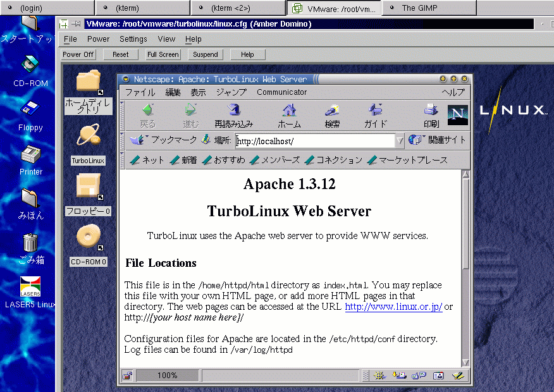Open Related Sites (関連サイト) button
This screenshot has height=392, width=554.
437,140
